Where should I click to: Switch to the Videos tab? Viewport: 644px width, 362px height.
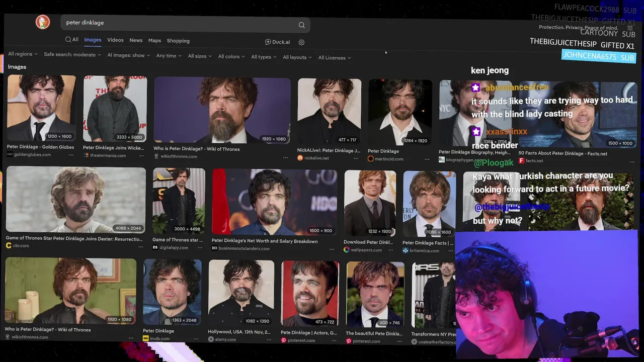coord(115,40)
